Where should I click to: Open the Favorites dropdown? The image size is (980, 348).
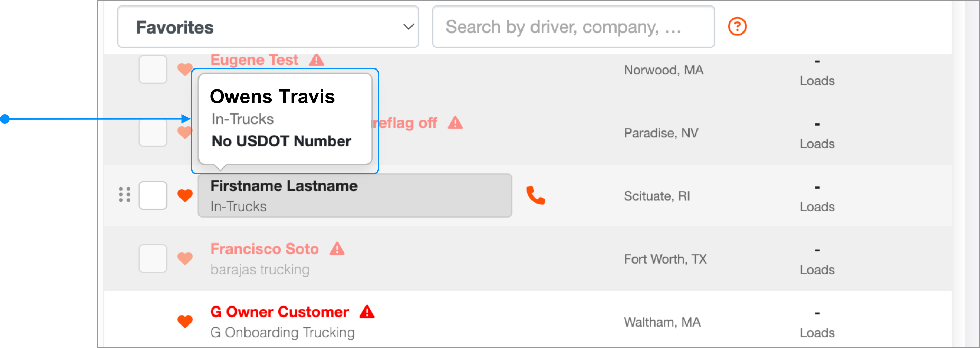(268, 27)
